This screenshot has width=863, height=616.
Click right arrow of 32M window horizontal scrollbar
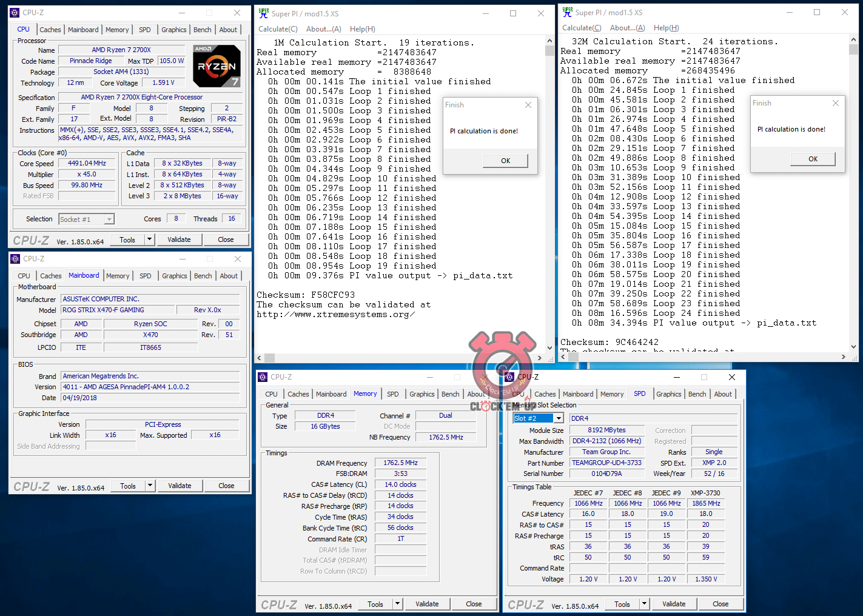(844, 357)
